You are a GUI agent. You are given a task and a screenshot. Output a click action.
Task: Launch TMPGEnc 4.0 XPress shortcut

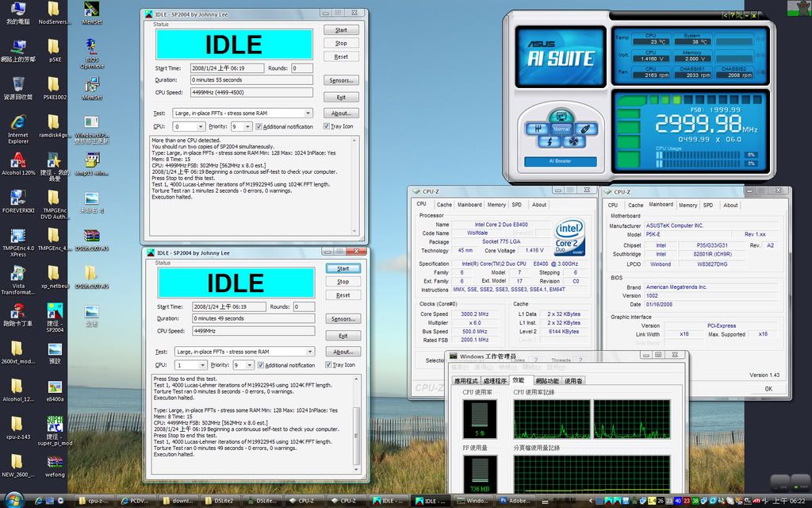(x=18, y=243)
